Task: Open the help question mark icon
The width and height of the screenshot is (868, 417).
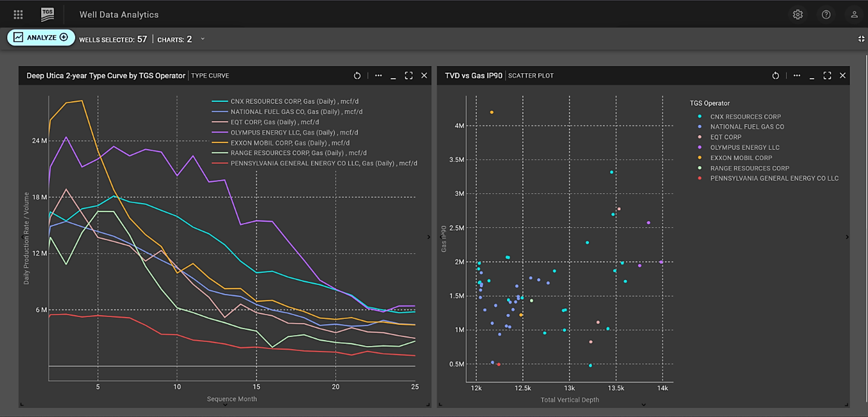Action: pyautogui.click(x=826, y=14)
